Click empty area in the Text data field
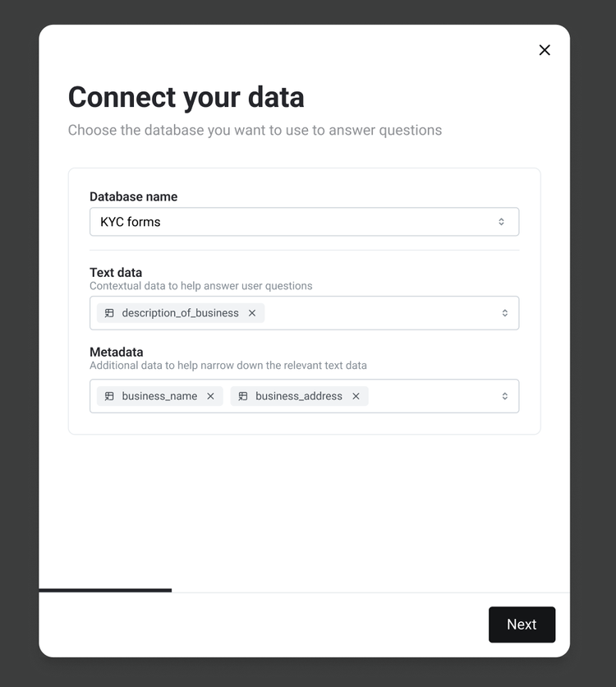The height and width of the screenshot is (687, 616). [378, 313]
